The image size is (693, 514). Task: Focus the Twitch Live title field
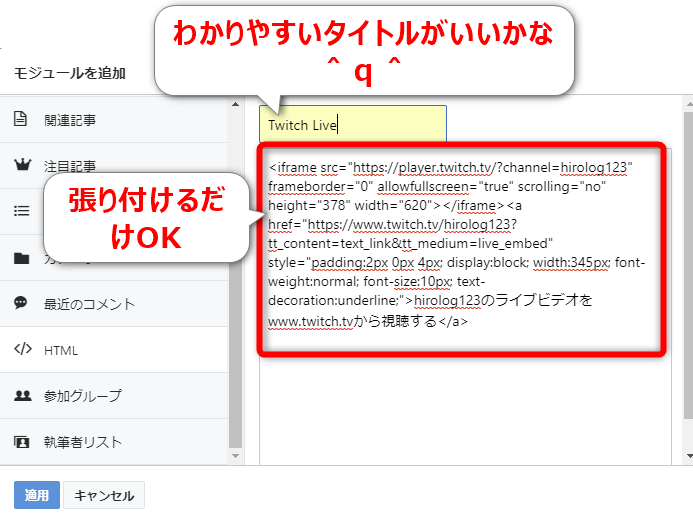pyautogui.click(x=353, y=125)
